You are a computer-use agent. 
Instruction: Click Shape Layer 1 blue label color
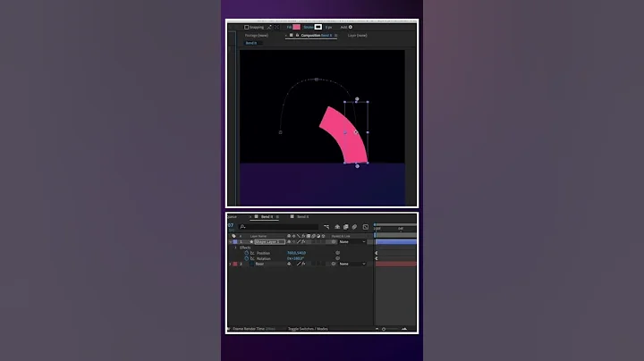click(235, 242)
